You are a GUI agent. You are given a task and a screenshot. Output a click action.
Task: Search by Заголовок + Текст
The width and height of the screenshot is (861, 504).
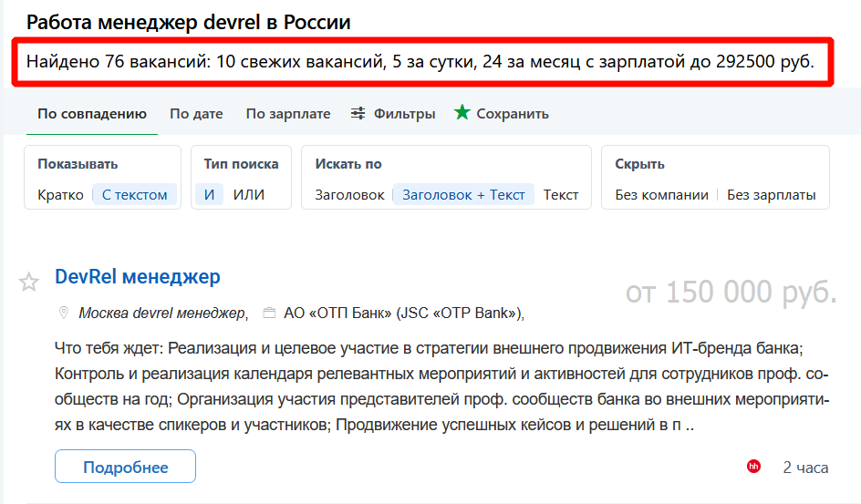(463, 194)
